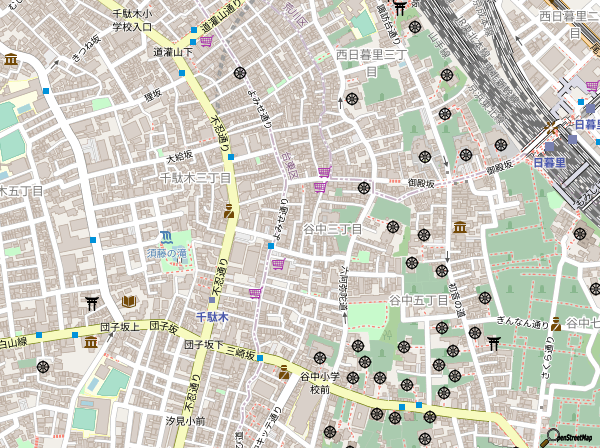The image size is (600, 448).
Task: Select the police icon below 千駄木三丁目
Action: tap(230, 210)
